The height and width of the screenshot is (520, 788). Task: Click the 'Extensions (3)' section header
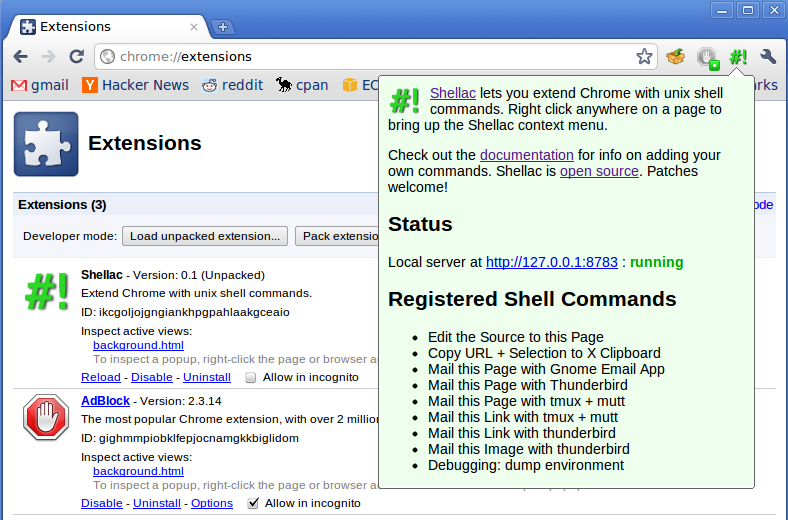[x=62, y=205]
